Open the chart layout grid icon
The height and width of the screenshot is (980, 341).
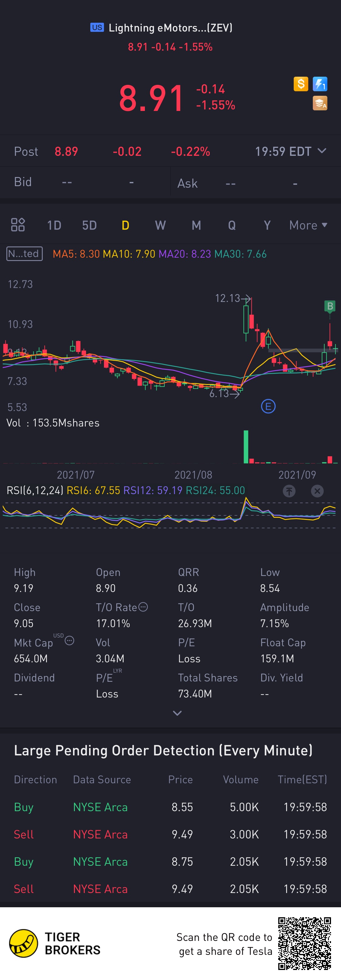pos(18,225)
